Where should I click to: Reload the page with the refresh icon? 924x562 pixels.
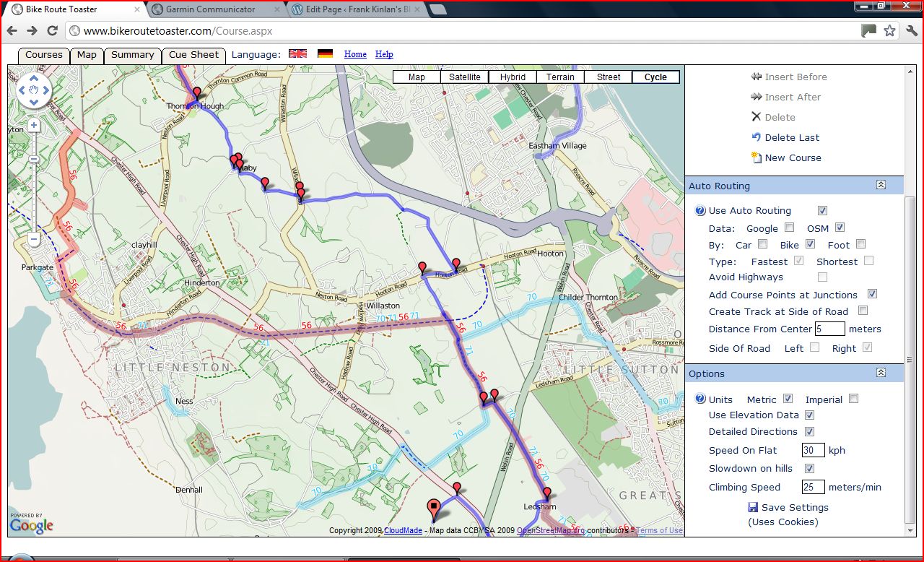[52, 30]
